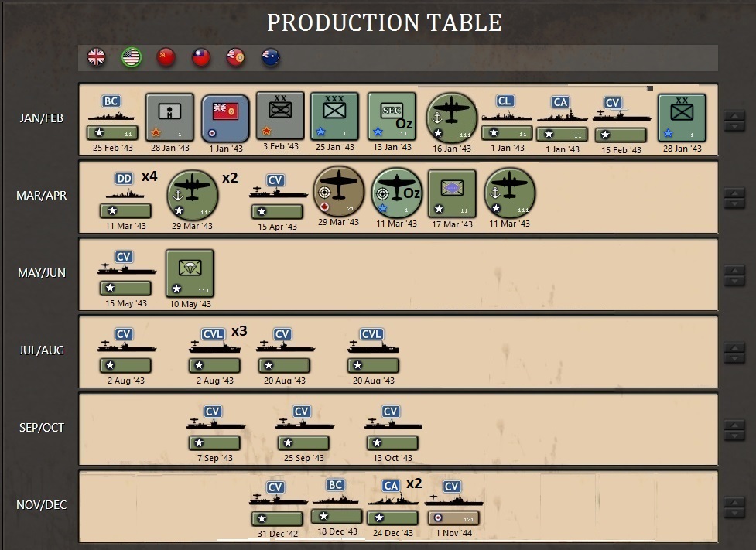
Task: Click the single naval bomber dated 11 Mar '43
Action: pos(510,193)
